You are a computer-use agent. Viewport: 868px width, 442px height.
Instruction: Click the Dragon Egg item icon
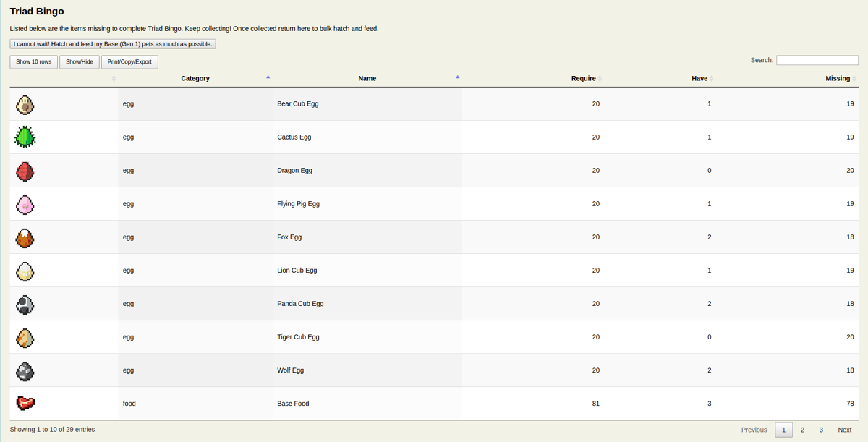25,171
